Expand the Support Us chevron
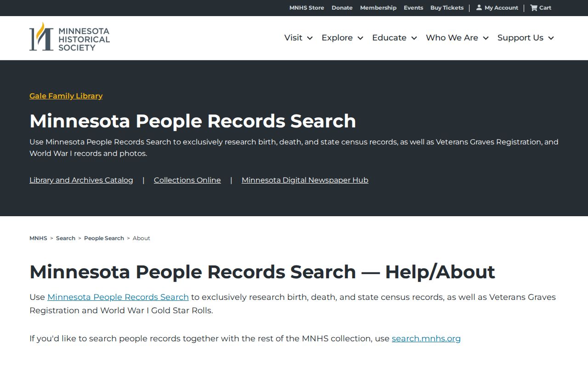 551,38
